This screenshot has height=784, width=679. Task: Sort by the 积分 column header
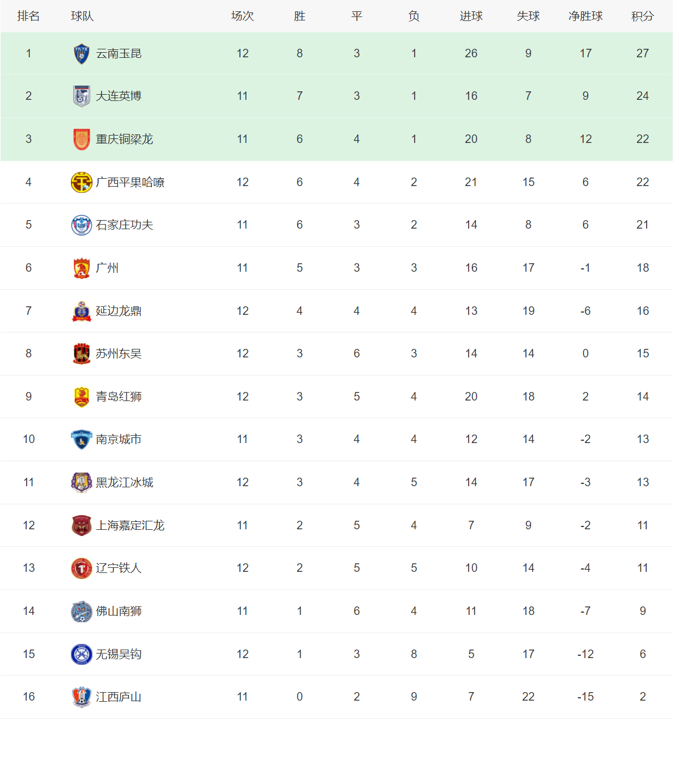pyautogui.click(x=642, y=16)
